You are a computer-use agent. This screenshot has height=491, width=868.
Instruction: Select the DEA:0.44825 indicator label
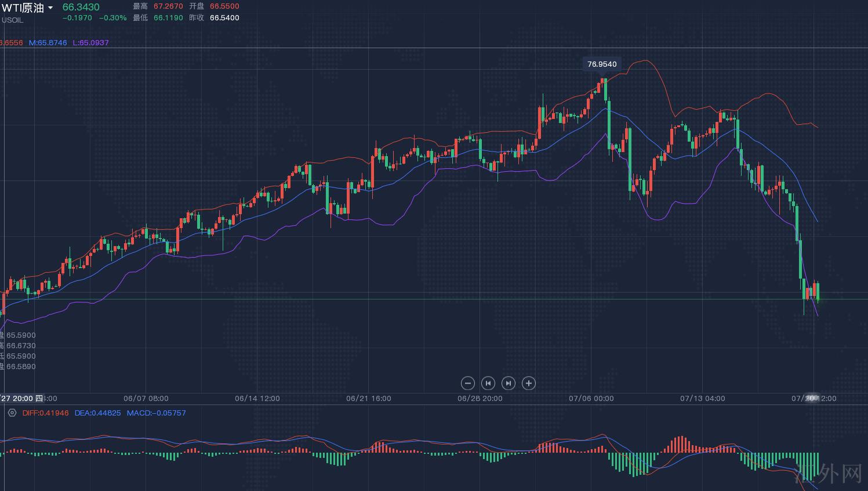coord(97,413)
